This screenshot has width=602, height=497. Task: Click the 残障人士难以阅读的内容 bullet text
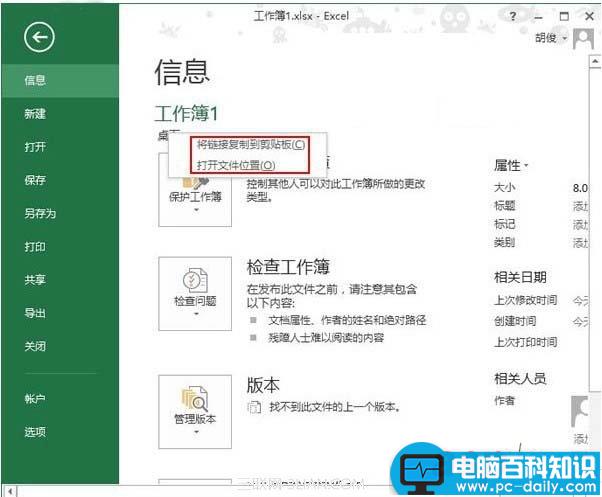tap(326, 338)
